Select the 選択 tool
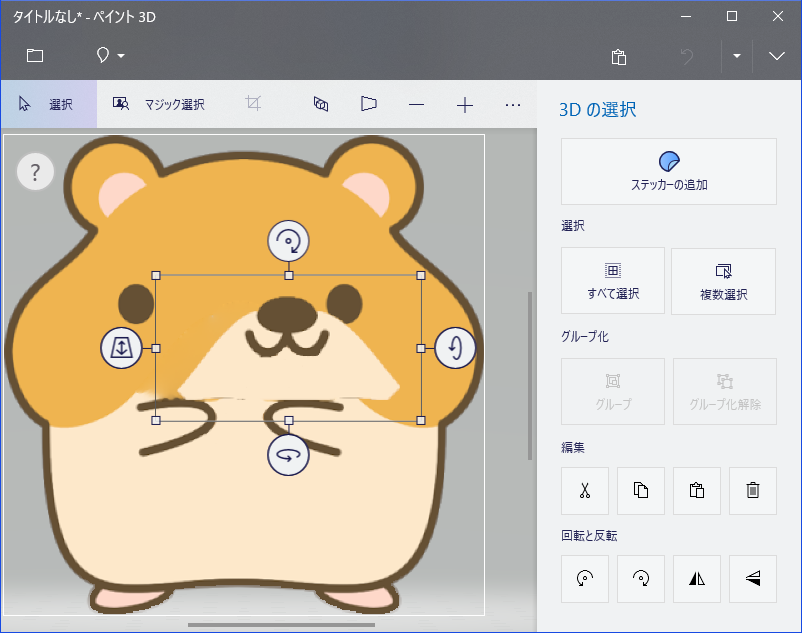The width and height of the screenshot is (802, 633). [x=49, y=104]
